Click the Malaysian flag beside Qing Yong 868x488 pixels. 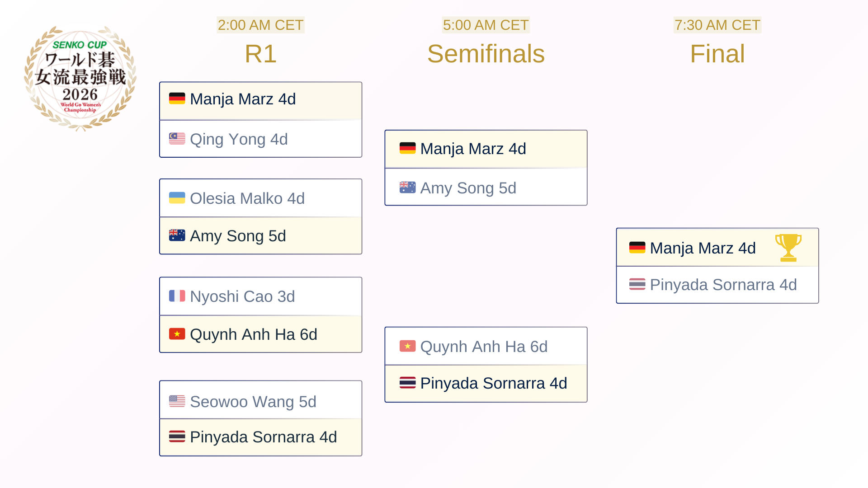pos(177,139)
